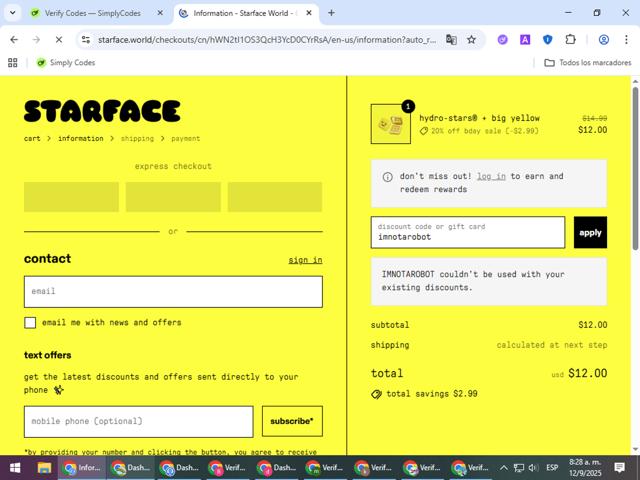640x480 pixels.
Task: Click the browser forward arrow
Action: (x=36, y=40)
